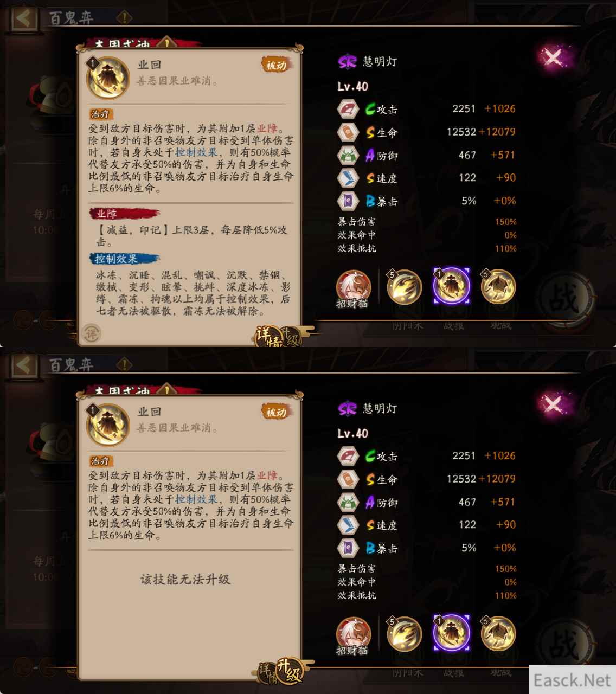Click the 业回 skill portrait in top card
This screenshot has width=616, height=694.
pos(108,78)
